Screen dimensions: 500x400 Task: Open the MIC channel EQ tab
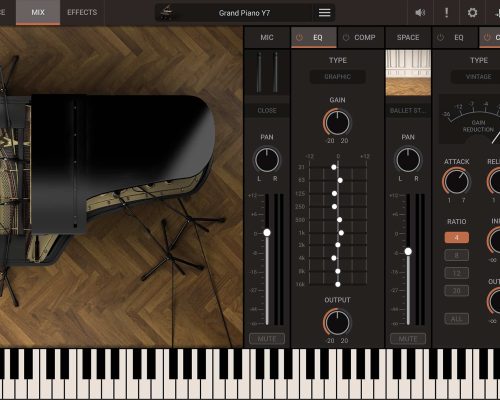coord(314,37)
